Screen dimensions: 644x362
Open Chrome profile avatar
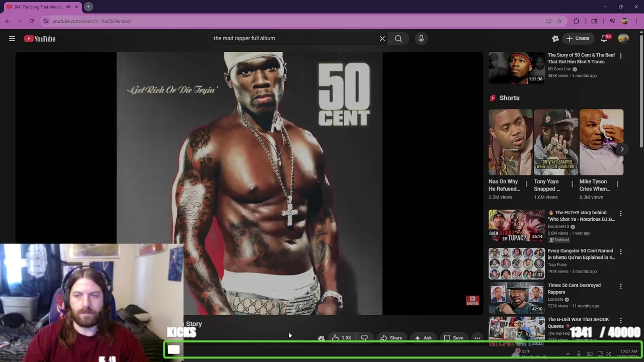(624, 21)
